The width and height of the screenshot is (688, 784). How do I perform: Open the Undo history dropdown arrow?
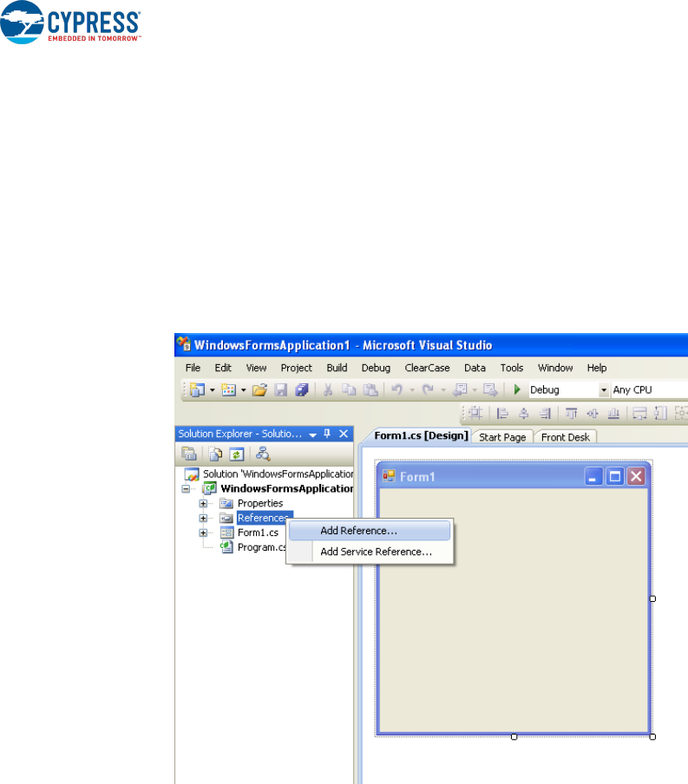[x=412, y=390]
